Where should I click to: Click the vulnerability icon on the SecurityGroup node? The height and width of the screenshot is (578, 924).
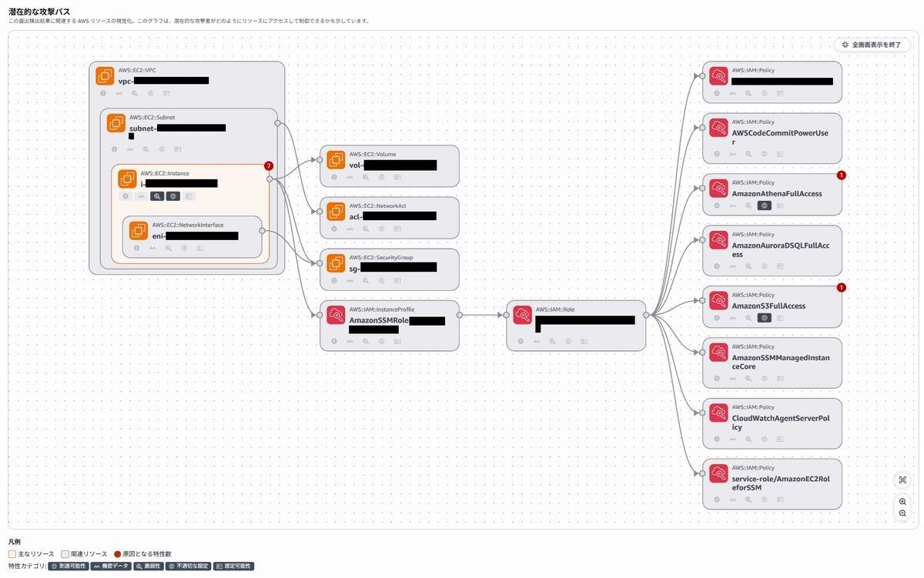tap(366, 280)
